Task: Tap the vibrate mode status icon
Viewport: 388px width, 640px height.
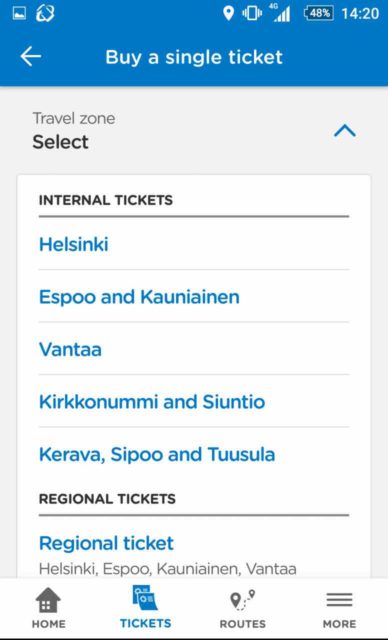Action: click(252, 13)
